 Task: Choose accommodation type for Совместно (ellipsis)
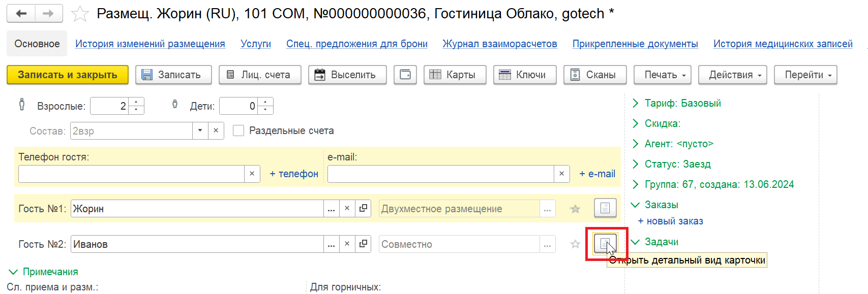548,244
